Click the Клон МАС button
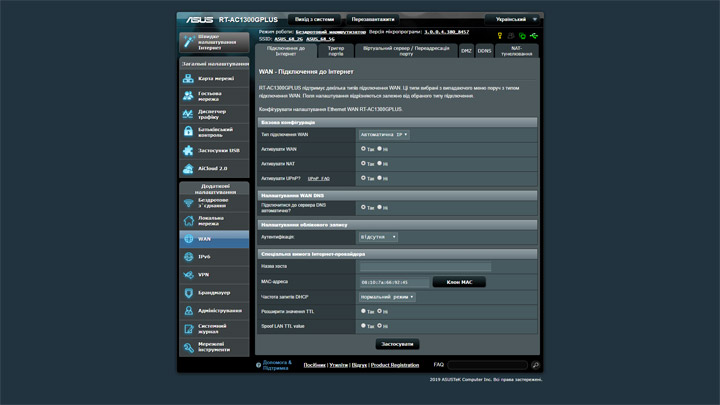 (459, 282)
